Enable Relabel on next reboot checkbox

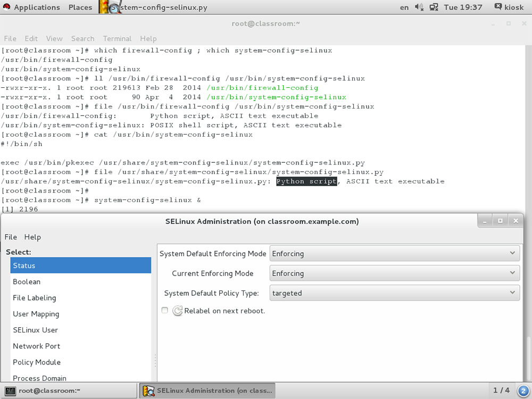point(165,310)
